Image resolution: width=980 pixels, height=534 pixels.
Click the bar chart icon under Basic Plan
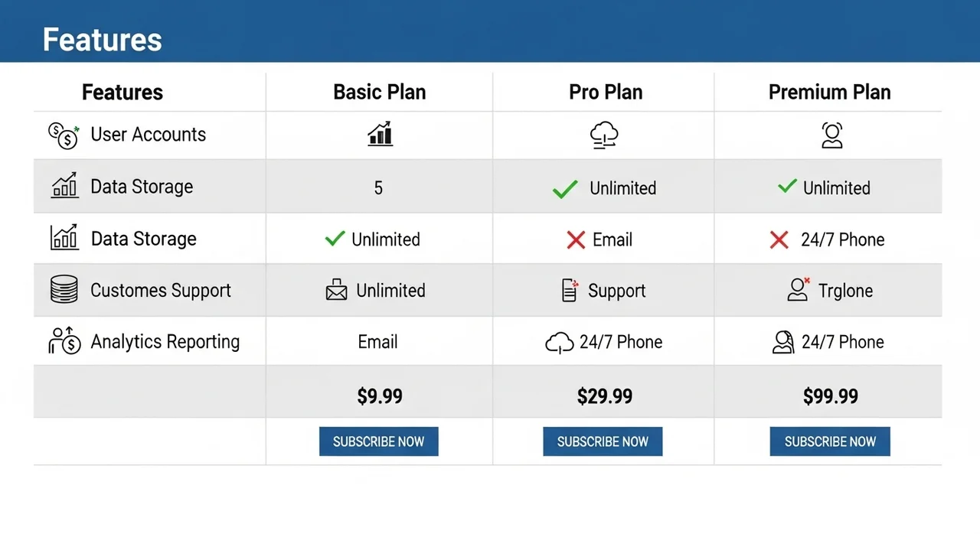coord(380,134)
